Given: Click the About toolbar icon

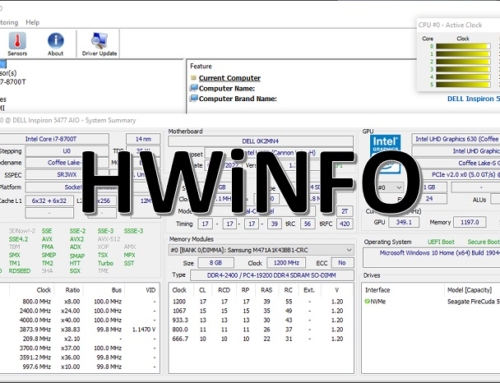Looking at the screenshot, I should click(x=55, y=44).
